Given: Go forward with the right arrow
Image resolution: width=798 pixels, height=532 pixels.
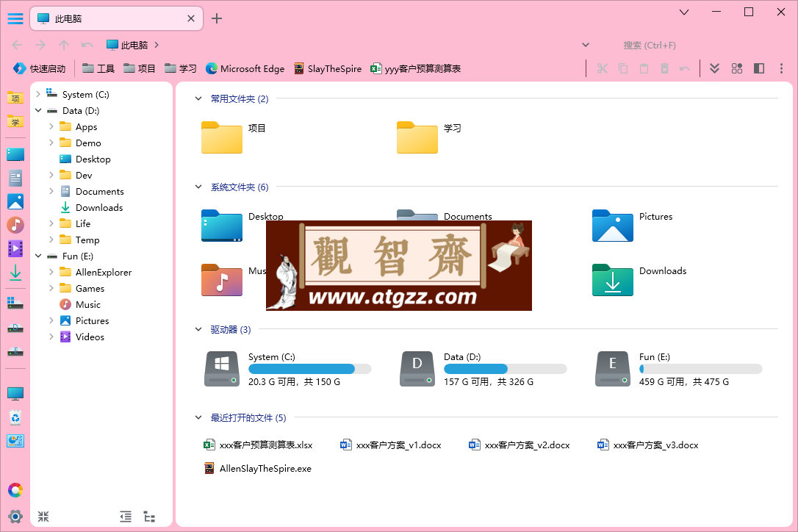Looking at the screenshot, I should point(40,46).
